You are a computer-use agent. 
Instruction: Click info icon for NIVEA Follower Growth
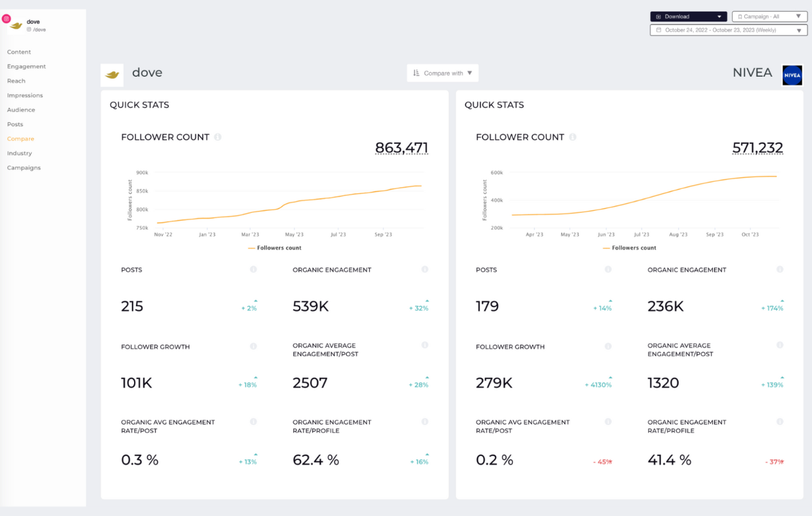click(x=608, y=346)
